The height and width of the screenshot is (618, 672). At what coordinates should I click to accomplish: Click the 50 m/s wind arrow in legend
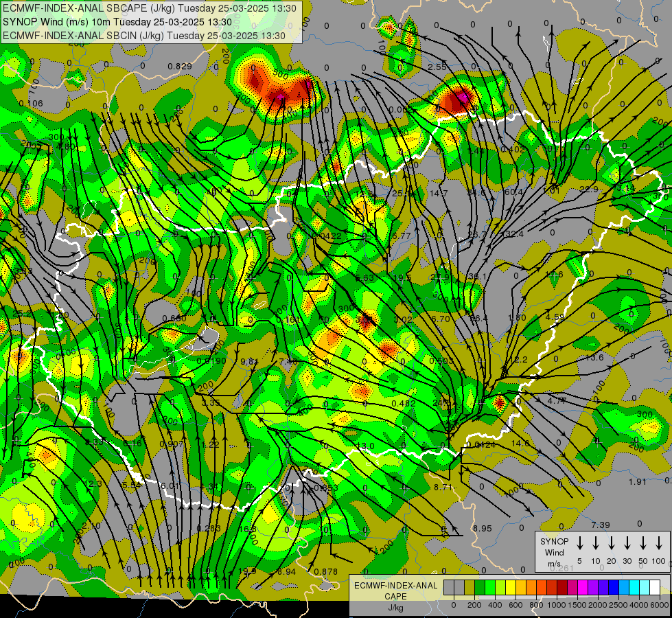click(643, 543)
